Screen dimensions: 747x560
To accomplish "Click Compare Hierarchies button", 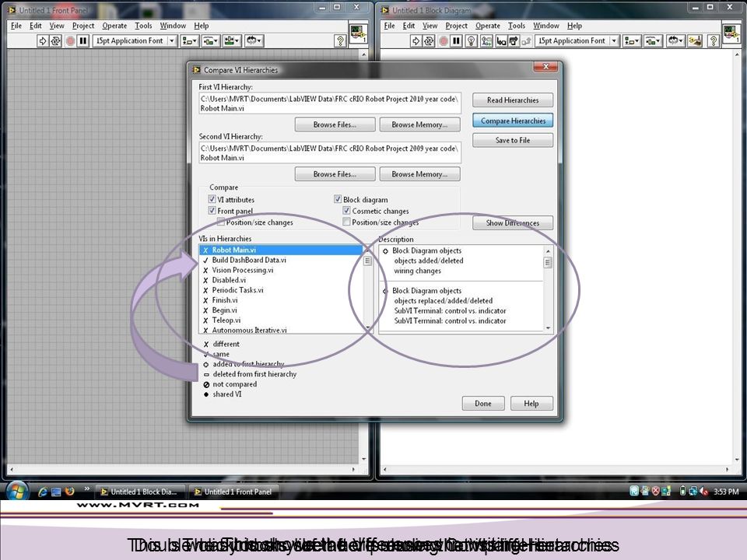I will (x=513, y=121).
